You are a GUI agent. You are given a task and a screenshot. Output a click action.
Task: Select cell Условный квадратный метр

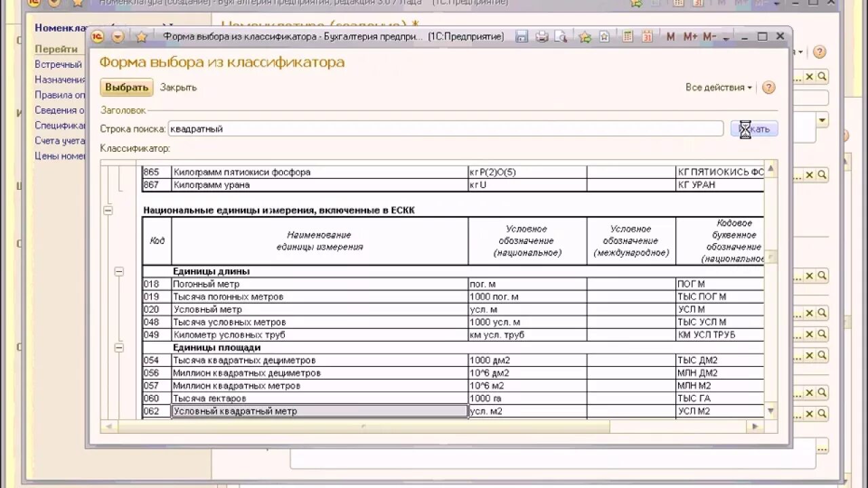point(319,411)
